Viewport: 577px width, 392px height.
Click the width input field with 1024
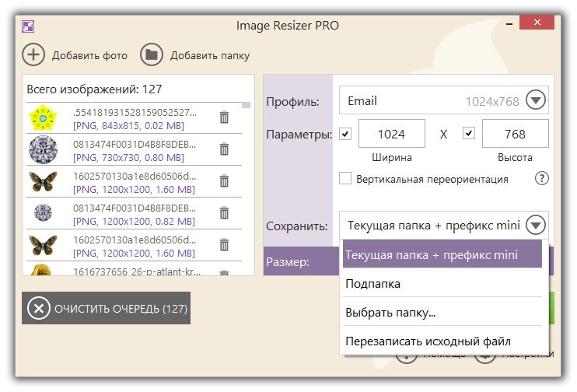coord(391,134)
